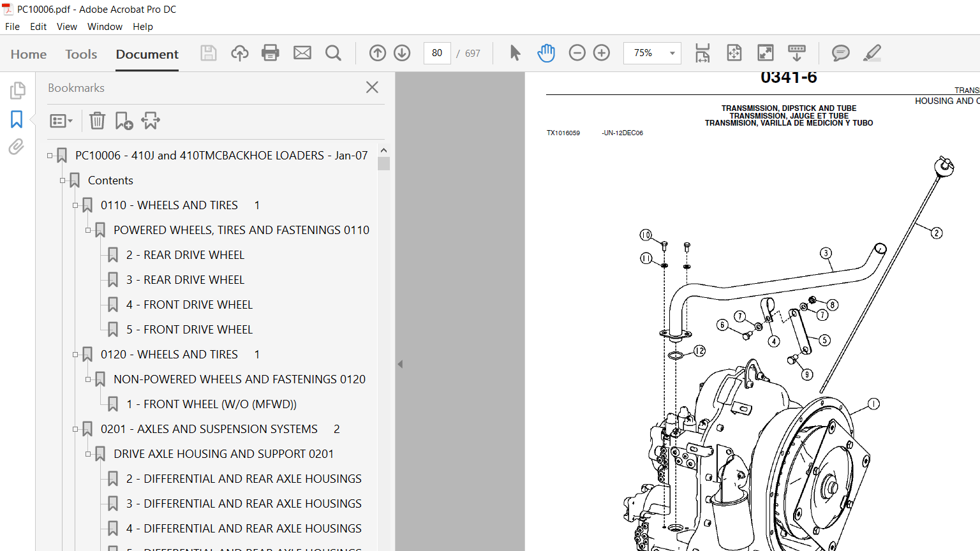Open bookmark 4 - FRONT DRIVE WHEEL
Viewport: 980px width, 551px height.
189,305
